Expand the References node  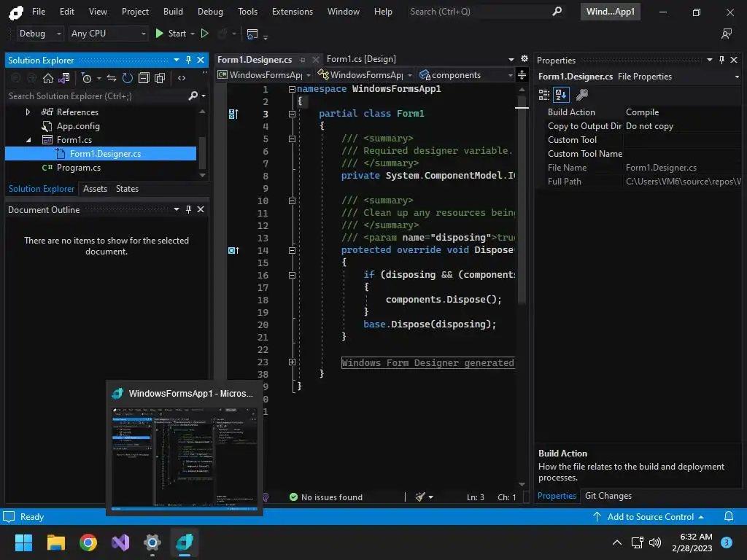[28, 112]
